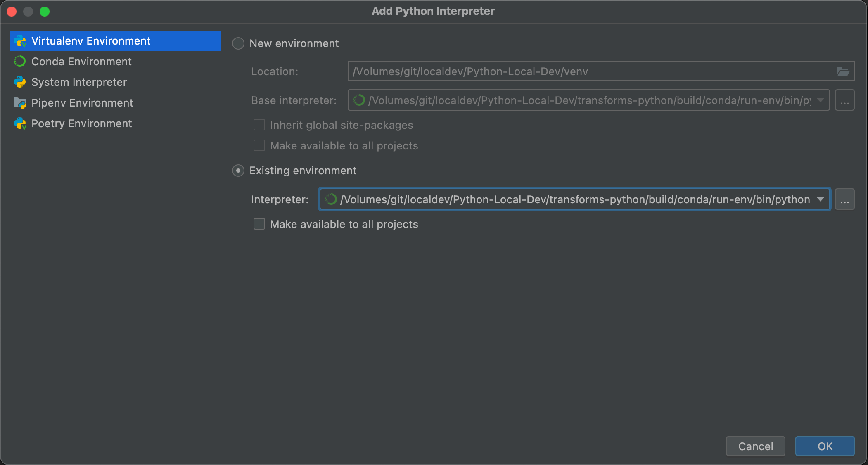The image size is (868, 465).
Task: Click the Pipenv Environment folder icon
Action: 20,102
